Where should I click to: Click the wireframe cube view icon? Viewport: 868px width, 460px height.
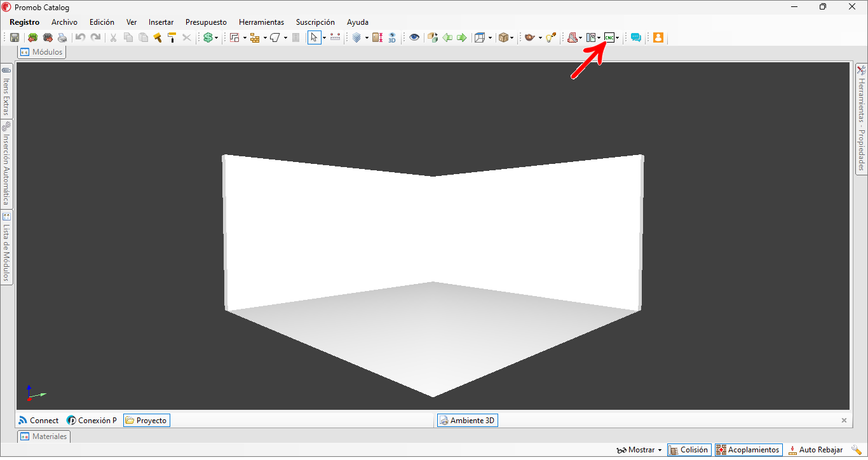480,37
